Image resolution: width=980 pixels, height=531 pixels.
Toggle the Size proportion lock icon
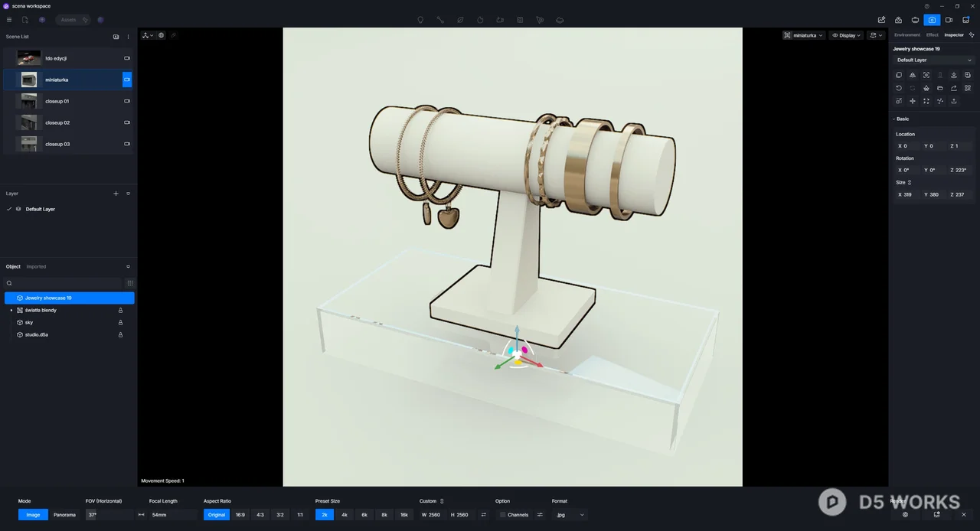(x=910, y=183)
